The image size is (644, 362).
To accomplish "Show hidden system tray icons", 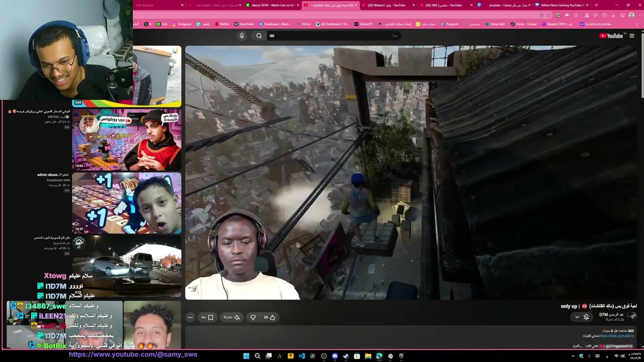I will [x=573, y=356].
